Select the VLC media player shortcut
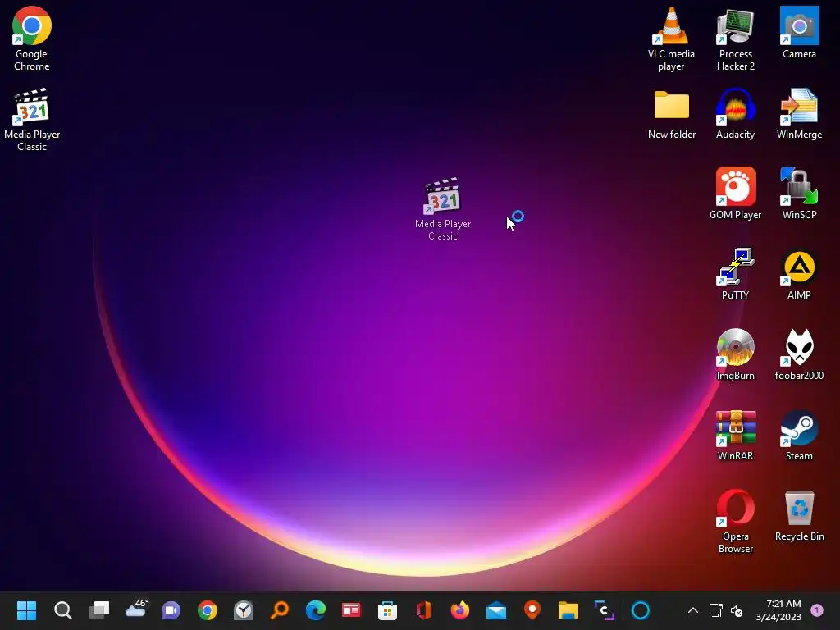840x630 pixels. [671, 39]
